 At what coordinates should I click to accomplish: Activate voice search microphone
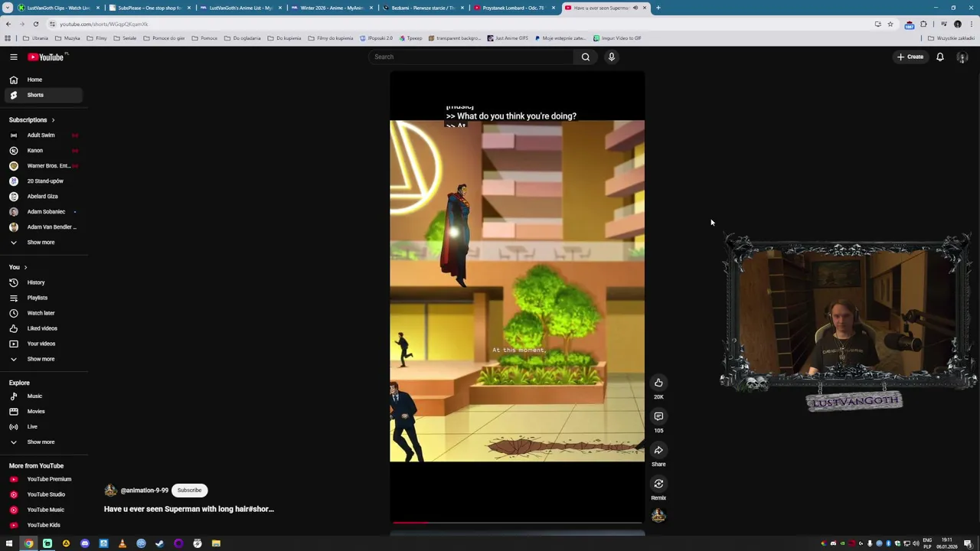point(611,57)
